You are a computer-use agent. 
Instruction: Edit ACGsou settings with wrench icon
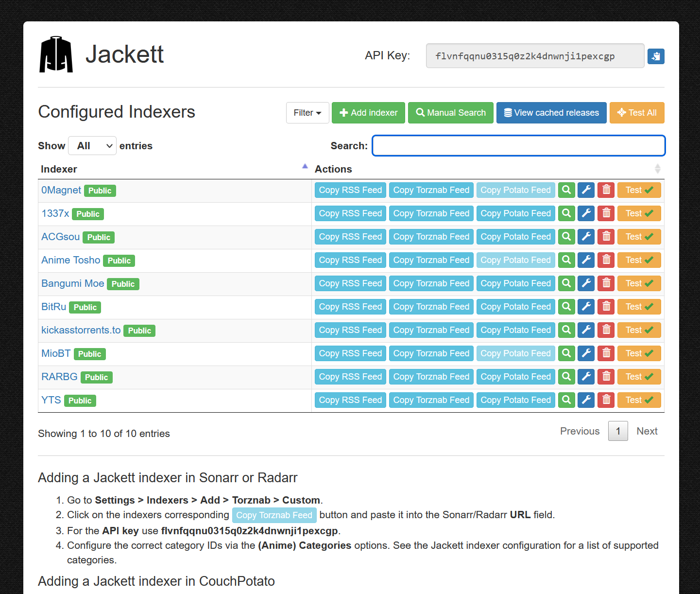[x=586, y=237]
